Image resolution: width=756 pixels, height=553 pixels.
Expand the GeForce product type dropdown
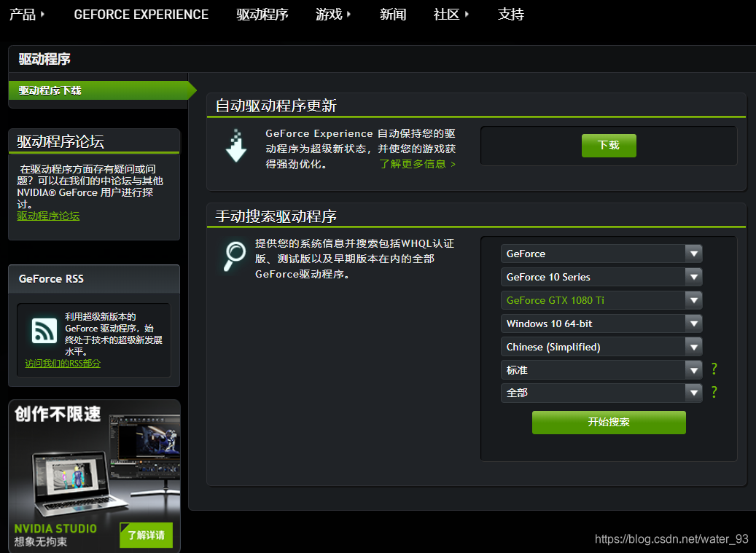click(x=601, y=254)
